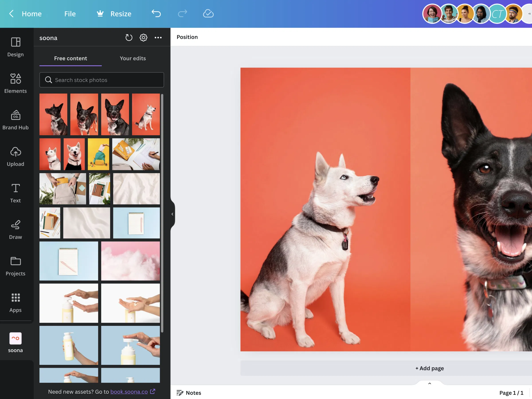Click the Resize button with crown
This screenshot has height=399, width=532.
tap(114, 14)
